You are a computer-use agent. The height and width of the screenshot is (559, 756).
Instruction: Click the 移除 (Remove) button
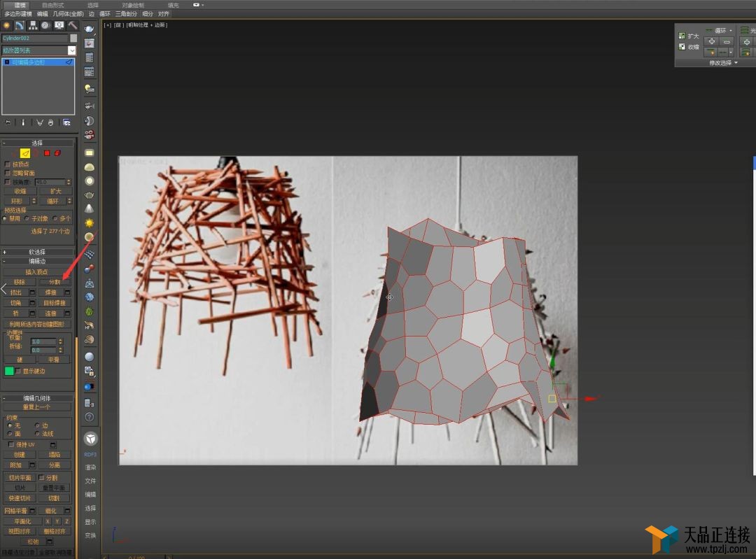coord(20,282)
